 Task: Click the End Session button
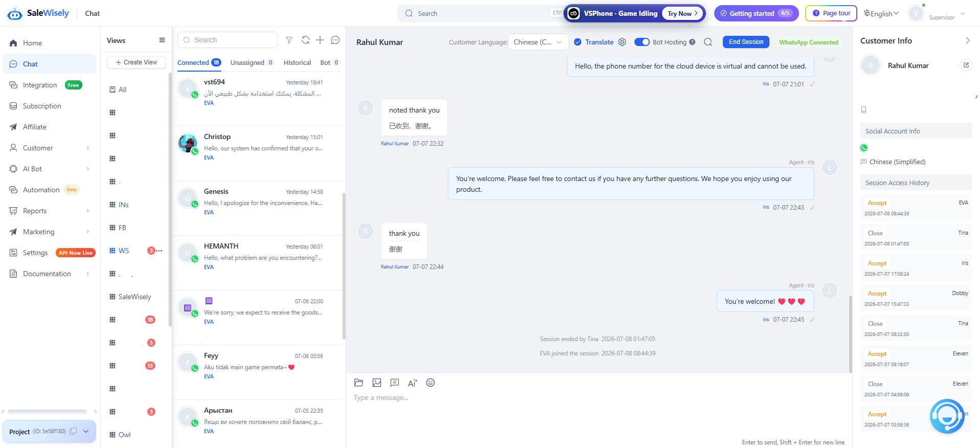(746, 42)
